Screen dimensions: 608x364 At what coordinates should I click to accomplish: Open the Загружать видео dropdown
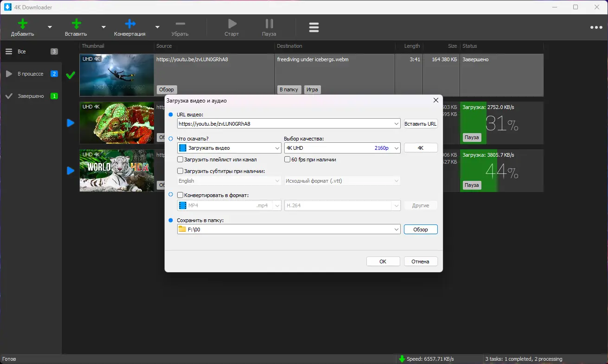coord(229,148)
